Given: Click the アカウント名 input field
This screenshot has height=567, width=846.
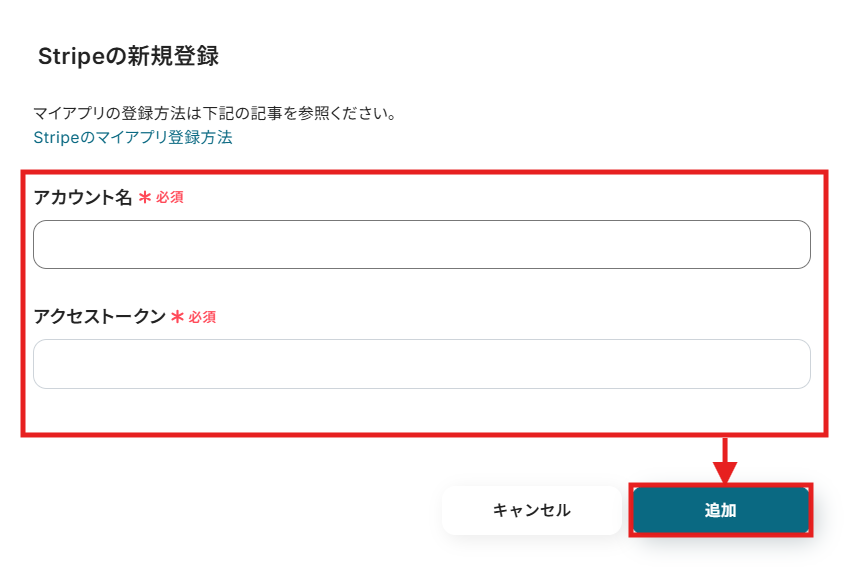Looking at the screenshot, I should coord(421,245).
